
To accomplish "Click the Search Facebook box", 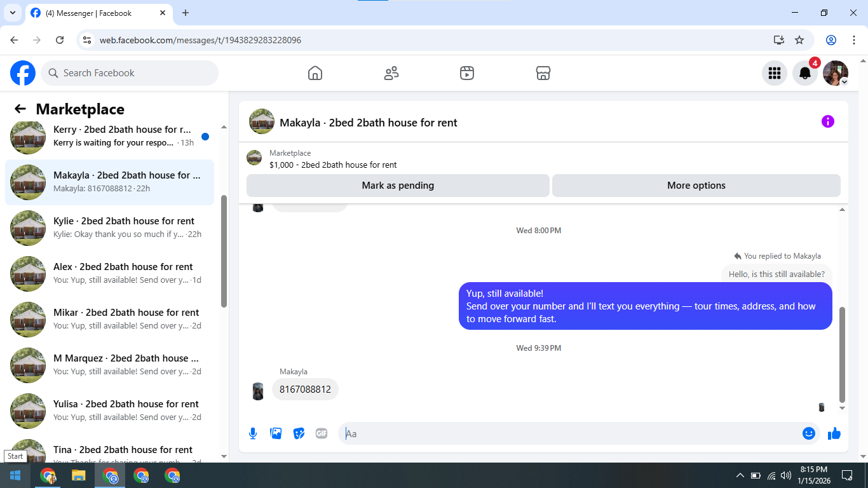I will [x=130, y=73].
